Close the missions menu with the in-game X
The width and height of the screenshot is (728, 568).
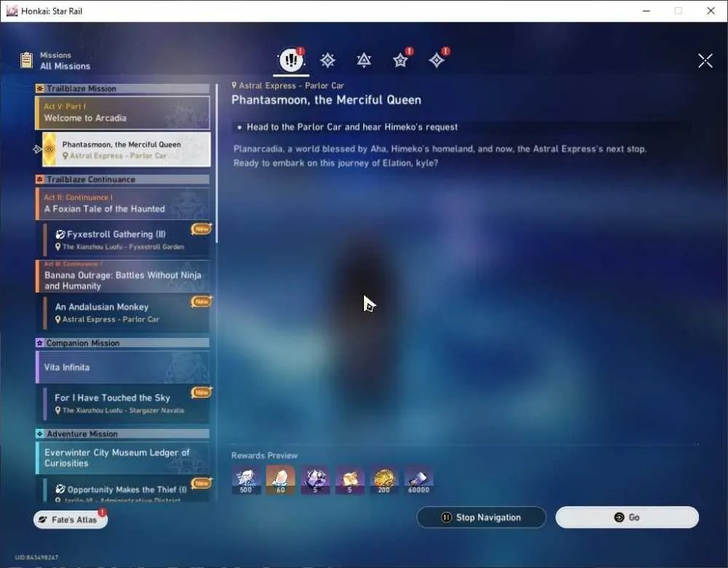705,60
